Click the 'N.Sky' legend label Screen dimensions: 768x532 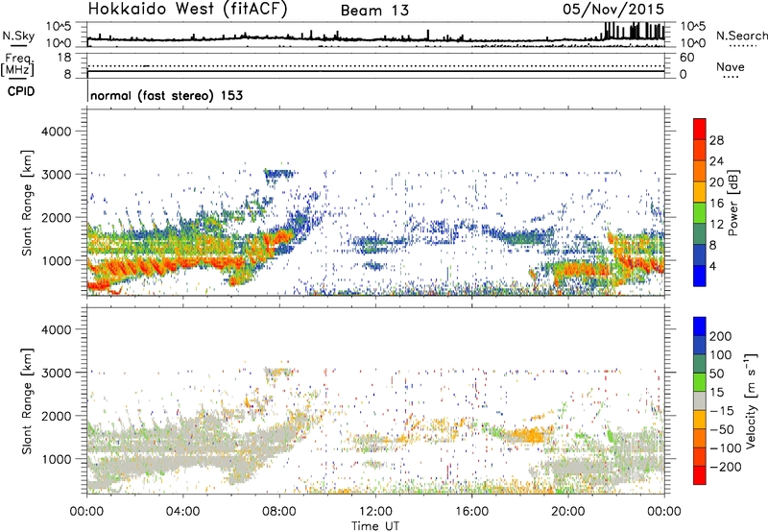18,36
